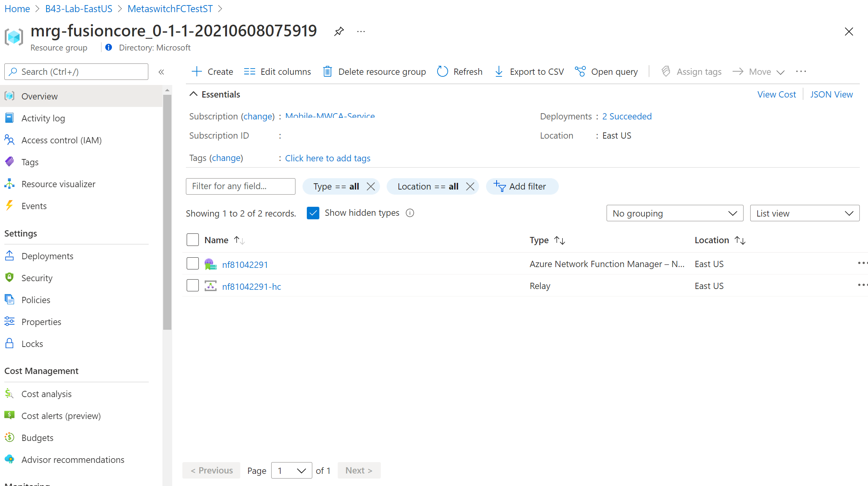
Task: Click the Show hidden types info icon
Action: point(410,213)
